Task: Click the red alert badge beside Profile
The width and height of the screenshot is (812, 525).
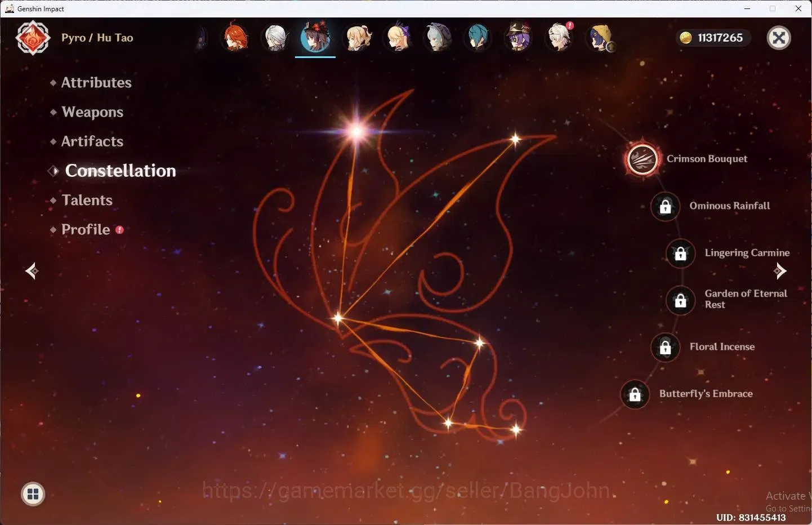Action: pos(119,230)
